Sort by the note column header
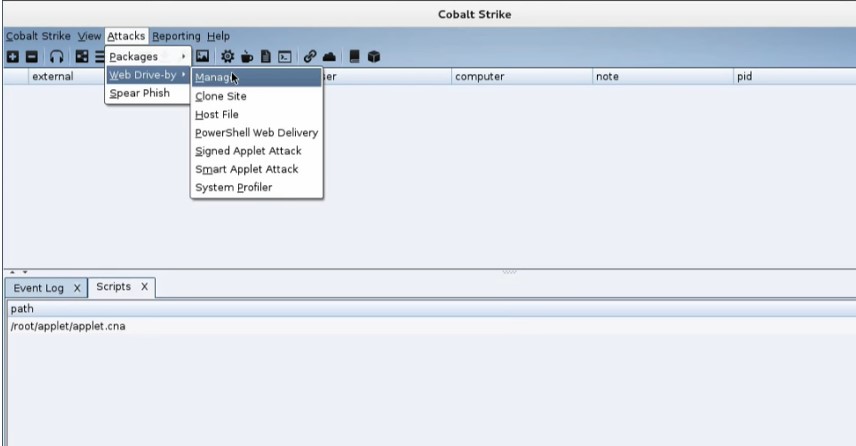Screen dimensions: 856x446 click(x=663, y=76)
